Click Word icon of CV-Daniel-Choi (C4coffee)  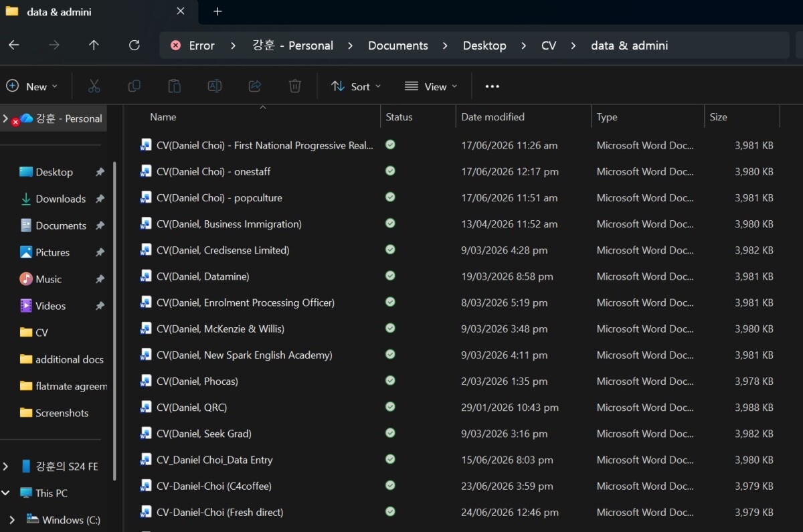coord(146,486)
